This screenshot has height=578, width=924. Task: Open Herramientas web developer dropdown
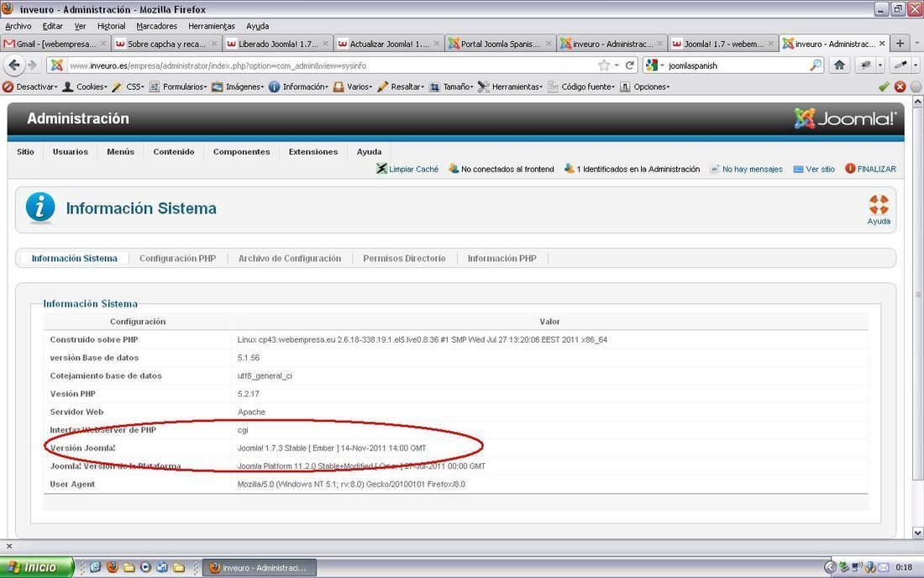[510, 87]
